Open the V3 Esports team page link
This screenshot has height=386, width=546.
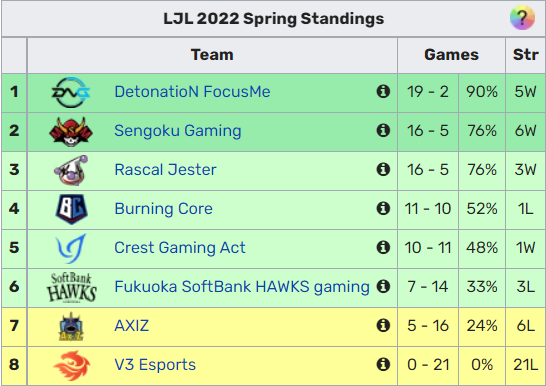click(x=155, y=365)
